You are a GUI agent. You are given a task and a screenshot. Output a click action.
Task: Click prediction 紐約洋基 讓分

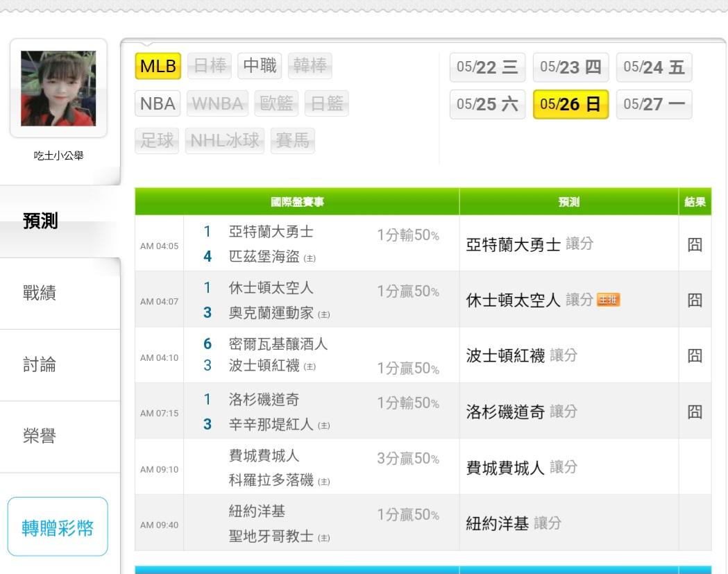tap(514, 523)
